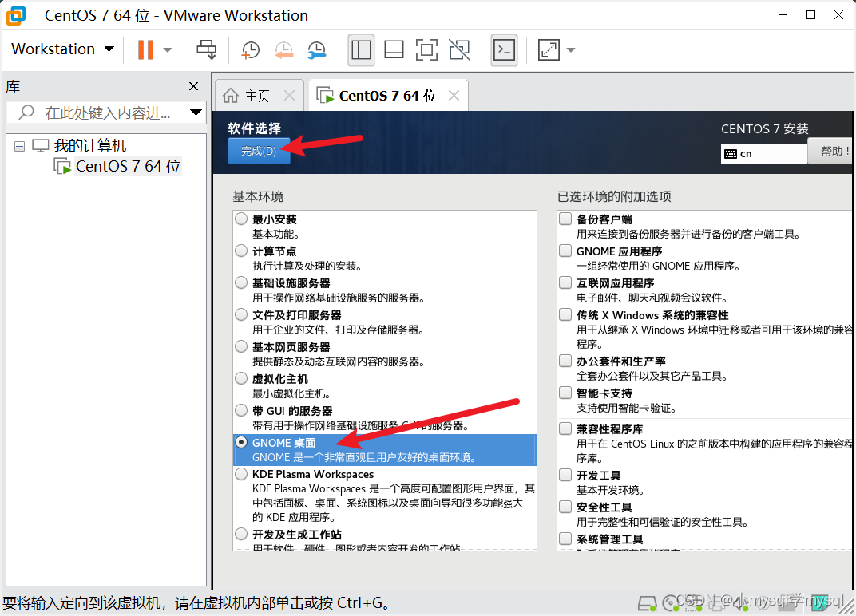
Task: Open the Workstation menu dropdown
Action: 62,49
